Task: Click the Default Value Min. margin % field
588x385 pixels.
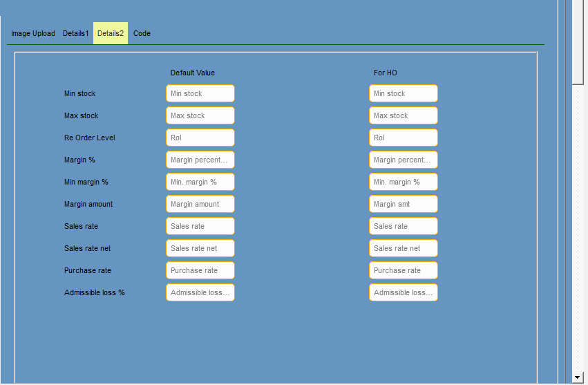Action: point(200,182)
